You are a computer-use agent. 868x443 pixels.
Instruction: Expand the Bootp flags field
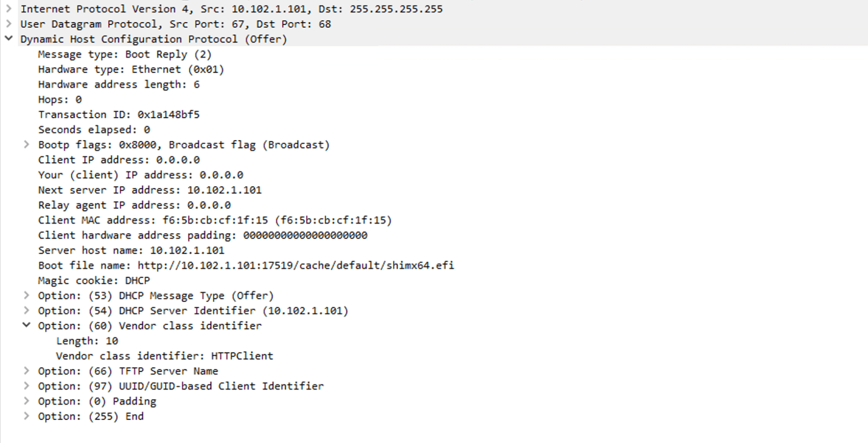[x=26, y=144]
